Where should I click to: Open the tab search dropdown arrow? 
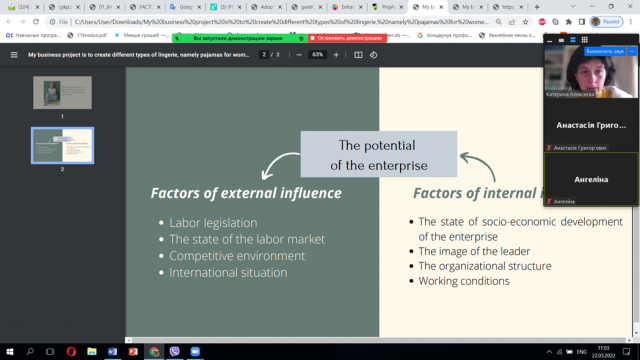pyautogui.click(x=573, y=7)
